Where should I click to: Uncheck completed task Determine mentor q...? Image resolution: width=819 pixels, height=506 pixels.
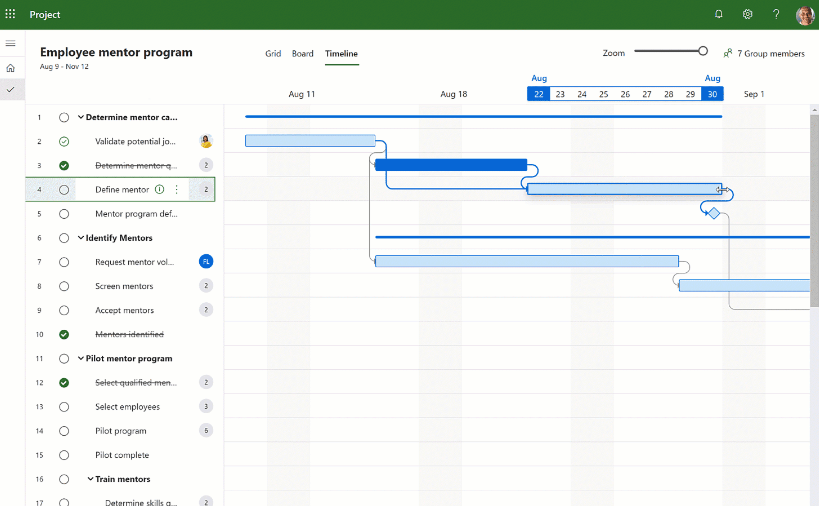click(64, 166)
